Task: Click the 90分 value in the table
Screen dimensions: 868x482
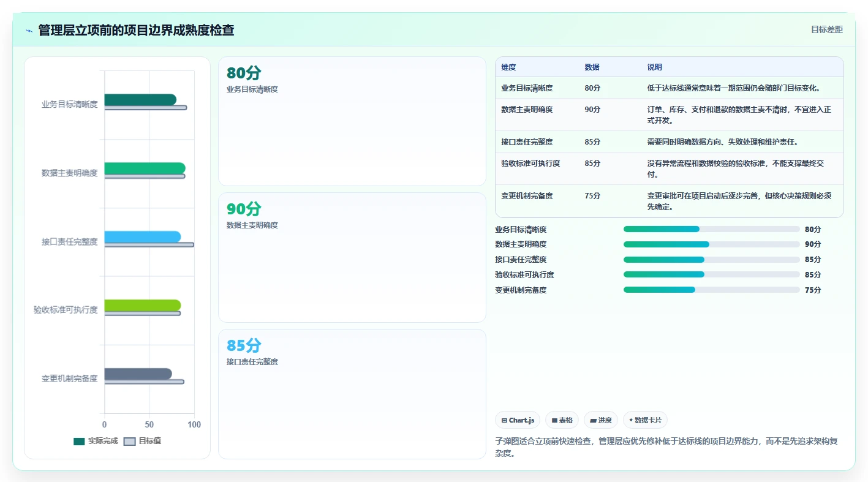Action: pyautogui.click(x=592, y=110)
